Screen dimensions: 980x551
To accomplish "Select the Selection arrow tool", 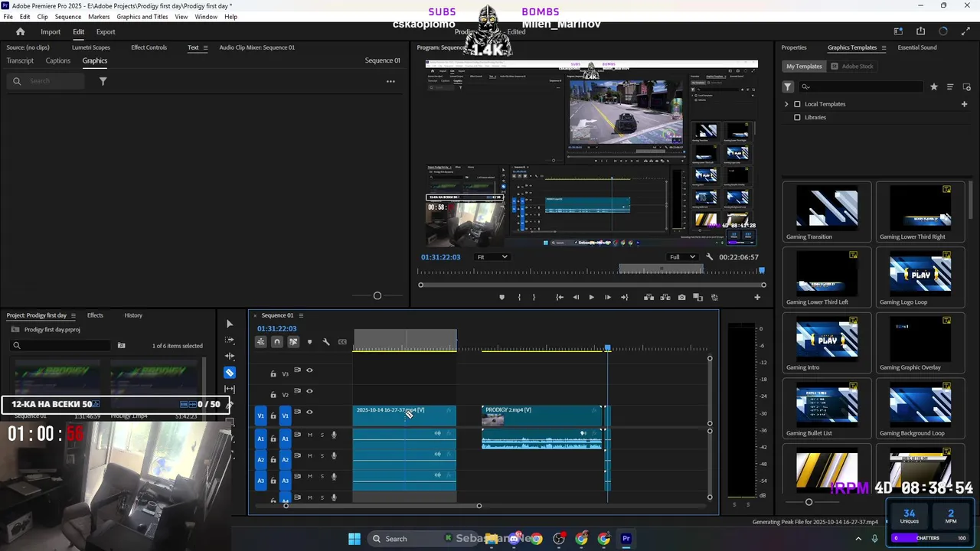I will pos(230,324).
